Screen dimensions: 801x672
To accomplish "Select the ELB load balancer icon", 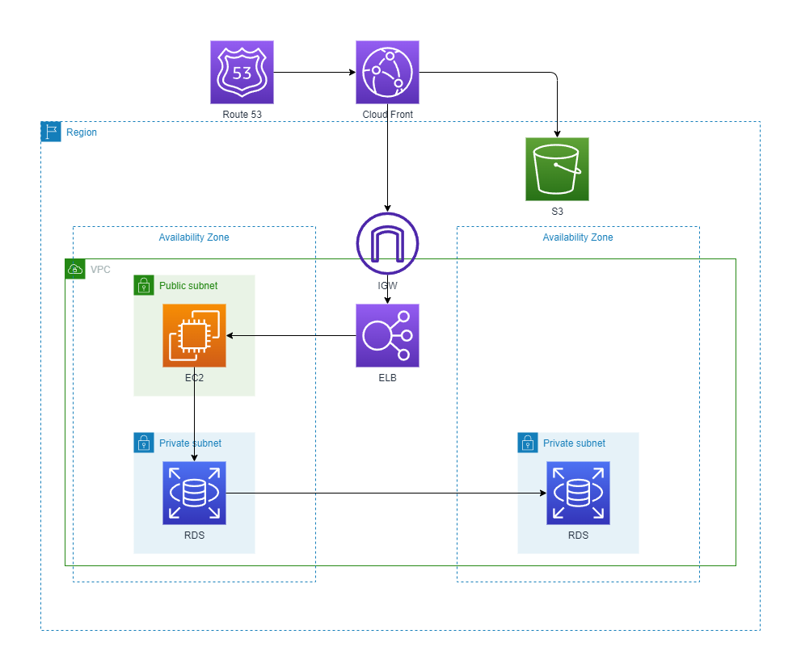I will [x=388, y=335].
